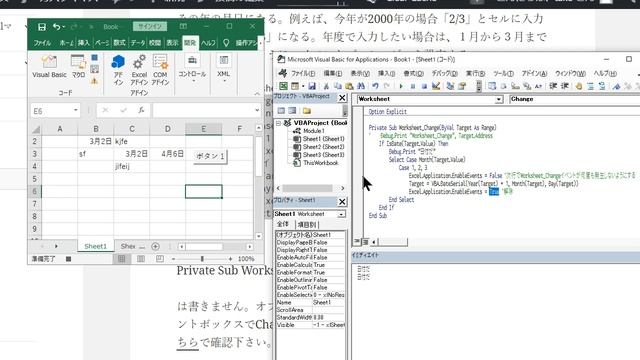Switch to Page Layout view in status bar
The image size is (640, 360).
[141, 259]
